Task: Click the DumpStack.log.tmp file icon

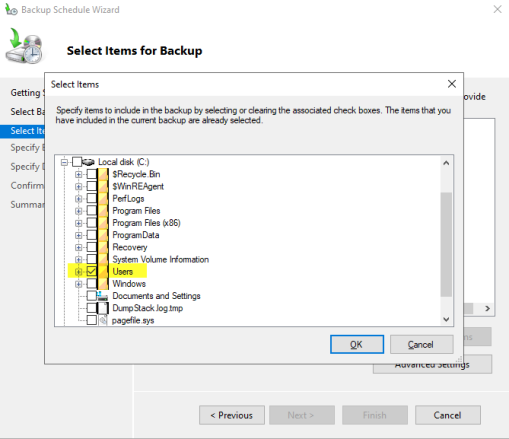Action: (103, 308)
